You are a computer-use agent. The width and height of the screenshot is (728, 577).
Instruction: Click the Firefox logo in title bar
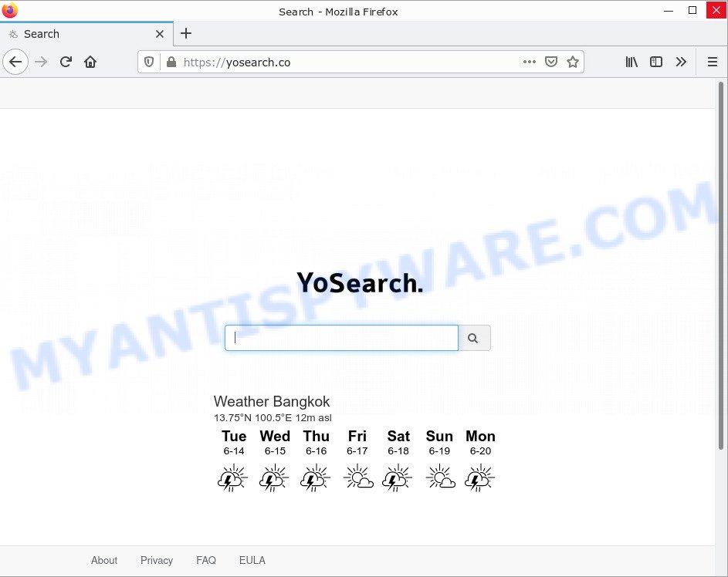10,10
